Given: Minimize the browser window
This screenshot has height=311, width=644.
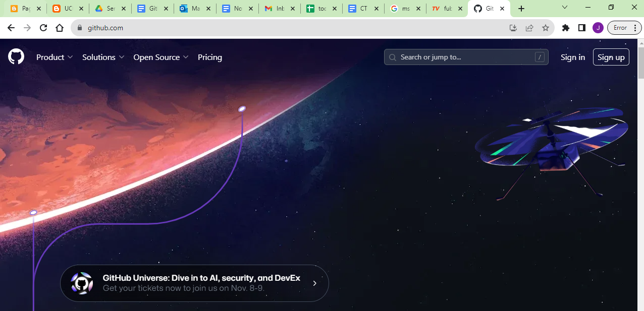Looking at the screenshot, I should (588, 8).
